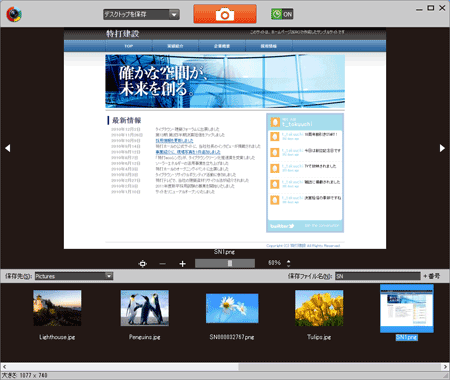Click the Lighthouse.jpg file name label
The image size is (450, 380).
tap(57, 337)
